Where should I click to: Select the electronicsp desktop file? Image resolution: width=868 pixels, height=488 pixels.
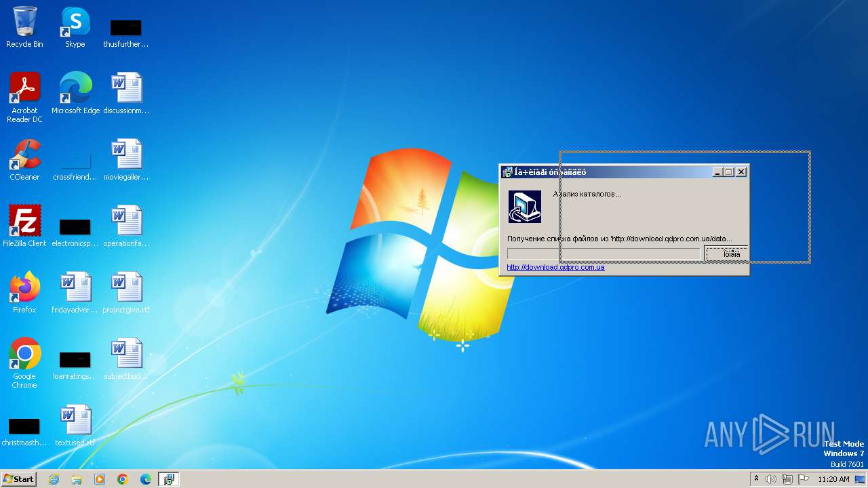pyautogui.click(x=75, y=230)
